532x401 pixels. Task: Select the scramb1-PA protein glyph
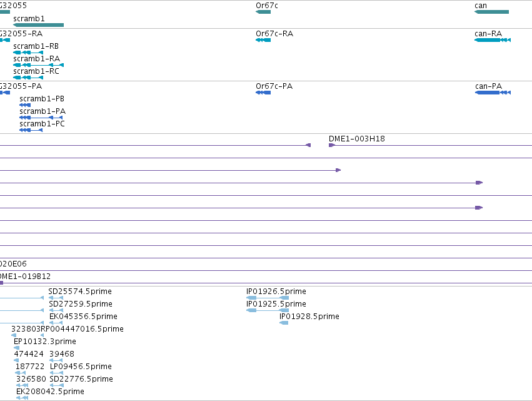click(41, 118)
